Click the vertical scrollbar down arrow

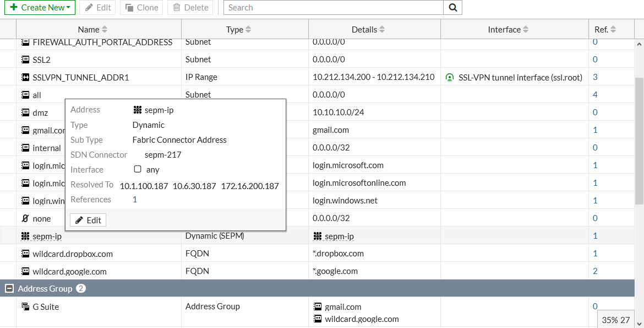(639, 324)
